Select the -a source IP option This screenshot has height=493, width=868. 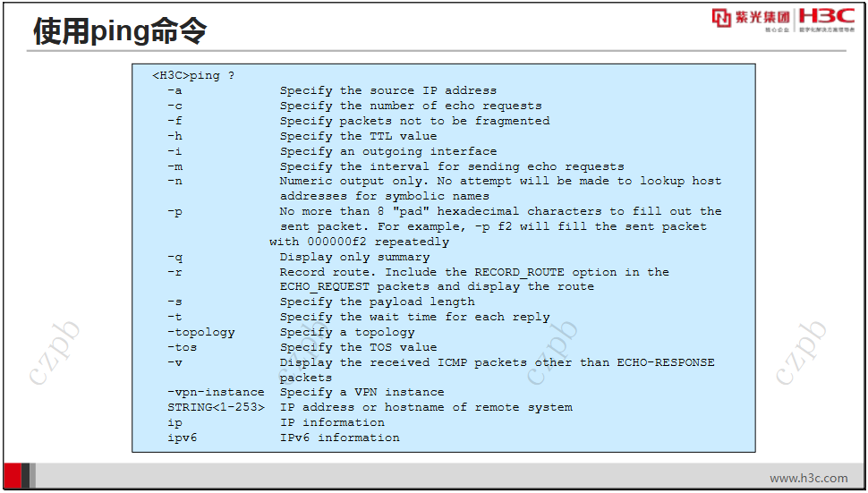point(332,90)
